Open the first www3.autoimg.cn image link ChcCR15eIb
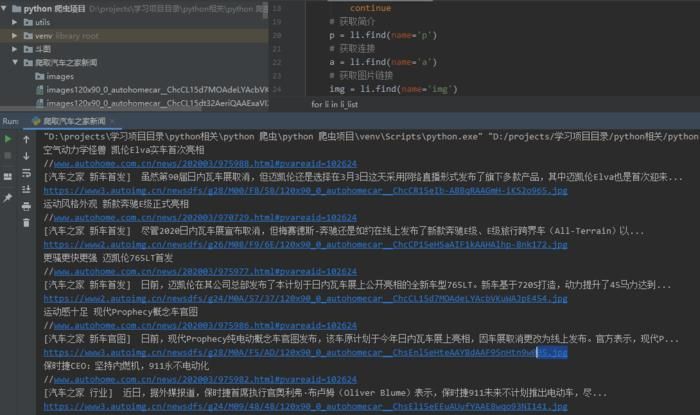The width and height of the screenshot is (700, 415). pyautogui.click(x=305, y=191)
